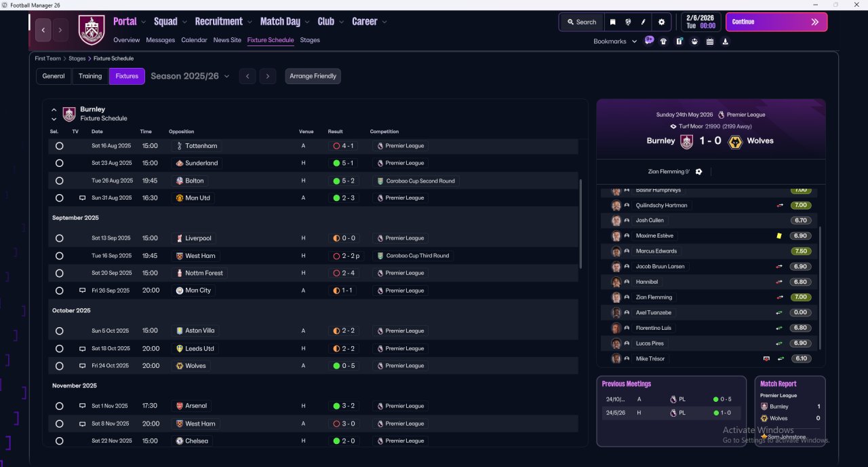
Task: Select the Nottm Forest fixture radio circle
Action: click(59, 273)
